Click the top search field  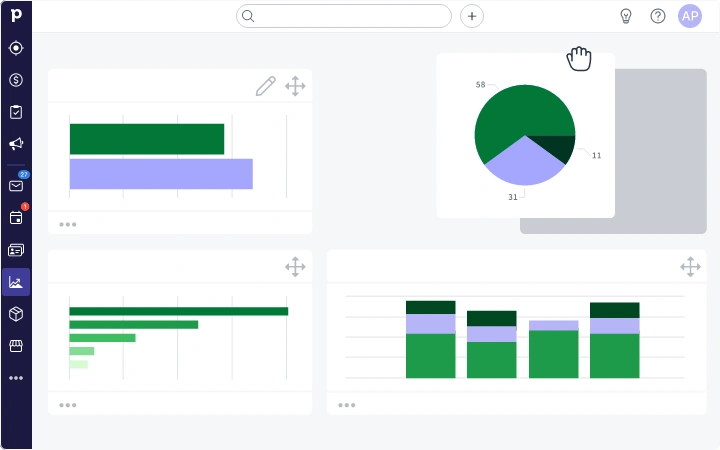pos(344,16)
